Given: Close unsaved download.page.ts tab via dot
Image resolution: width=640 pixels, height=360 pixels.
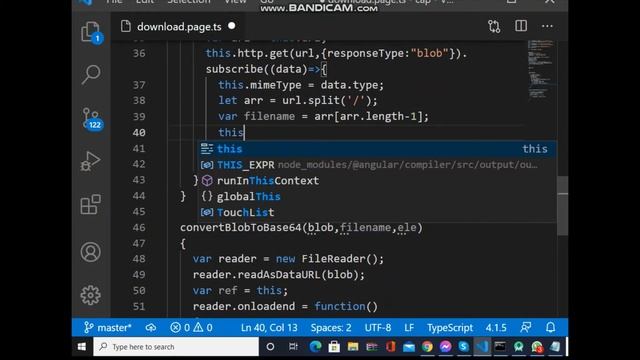Looking at the screenshot, I should coord(232,26).
